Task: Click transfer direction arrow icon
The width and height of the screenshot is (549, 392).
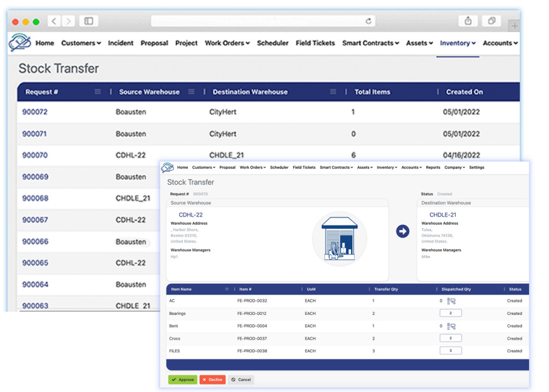Action: pos(403,231)
